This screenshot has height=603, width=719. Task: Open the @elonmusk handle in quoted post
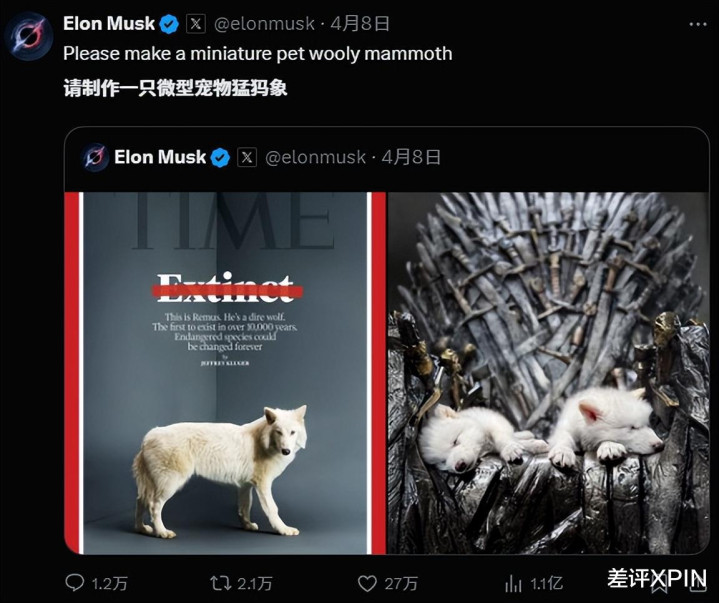pyautogui.click(x=315, y=157)
